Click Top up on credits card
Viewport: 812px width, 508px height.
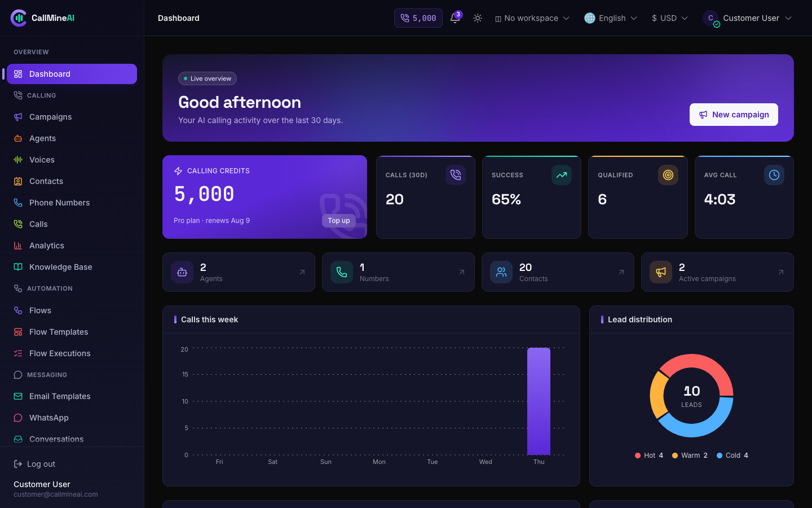point(339,221)
